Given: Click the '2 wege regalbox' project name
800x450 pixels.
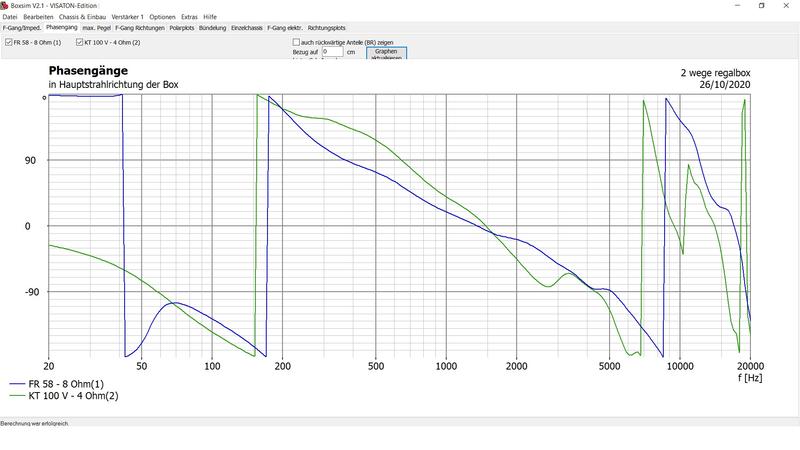Looking at the screenshot, I should 715,73.
